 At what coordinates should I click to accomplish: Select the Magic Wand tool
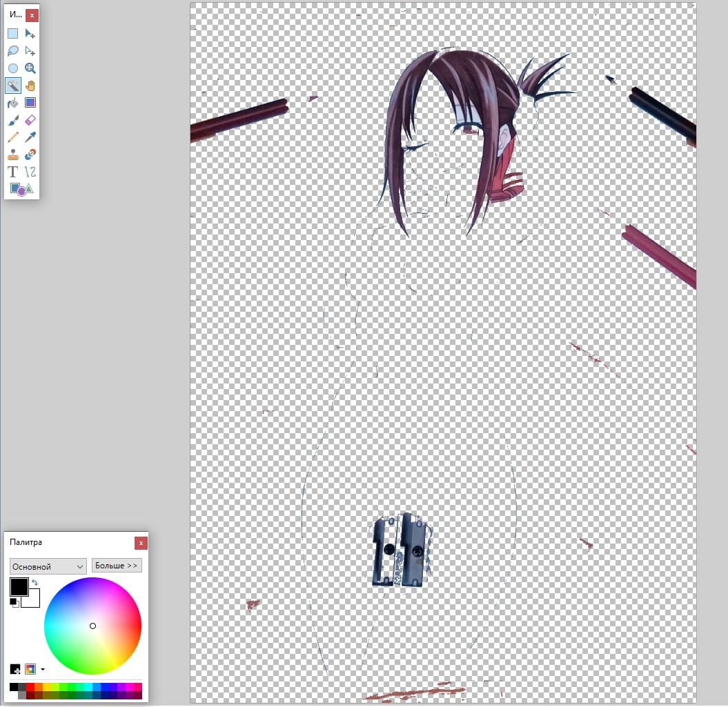13,86
